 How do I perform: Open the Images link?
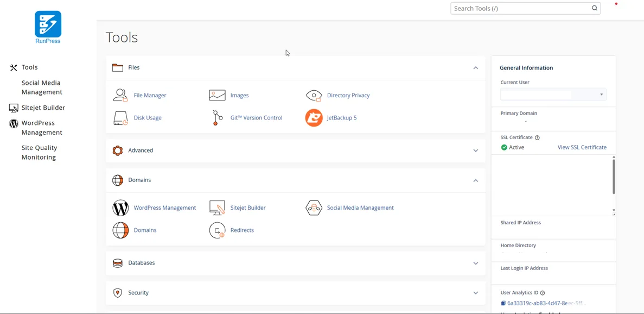(x=239, y=96)
